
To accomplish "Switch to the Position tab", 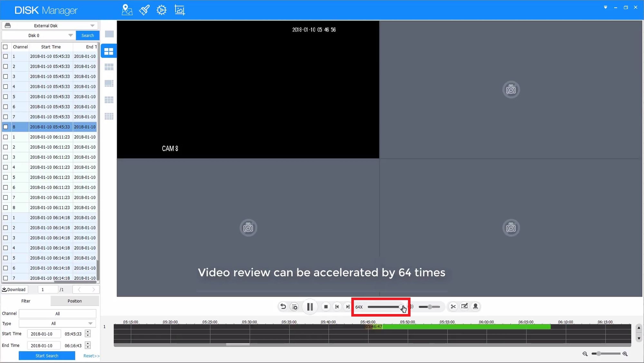I will click(75, 301).
